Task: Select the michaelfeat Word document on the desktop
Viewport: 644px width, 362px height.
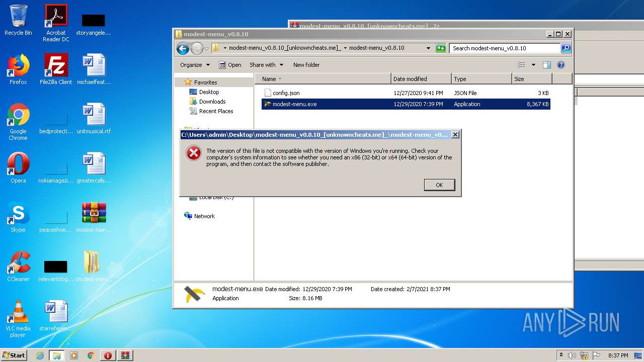Action: point(94,69)
